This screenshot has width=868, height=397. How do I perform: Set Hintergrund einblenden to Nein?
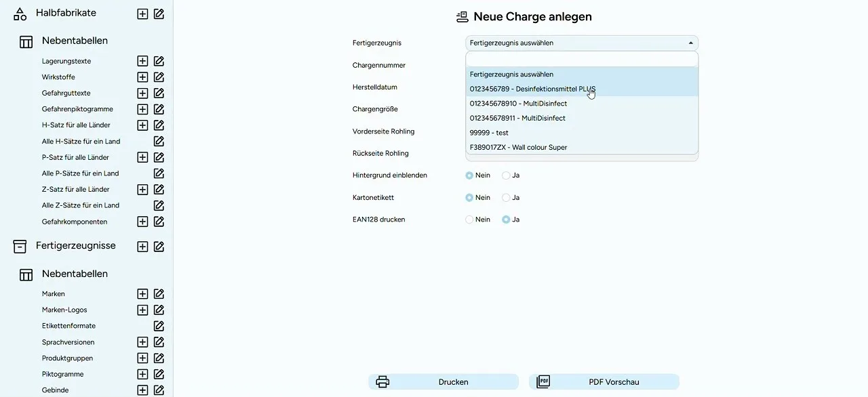click(469, 175)
